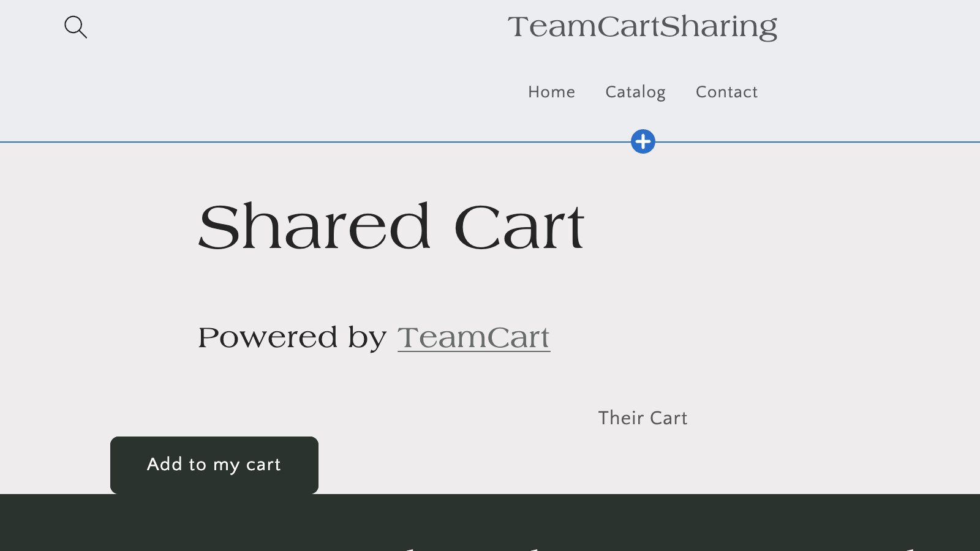Tap the Contact nav entry

726,92
